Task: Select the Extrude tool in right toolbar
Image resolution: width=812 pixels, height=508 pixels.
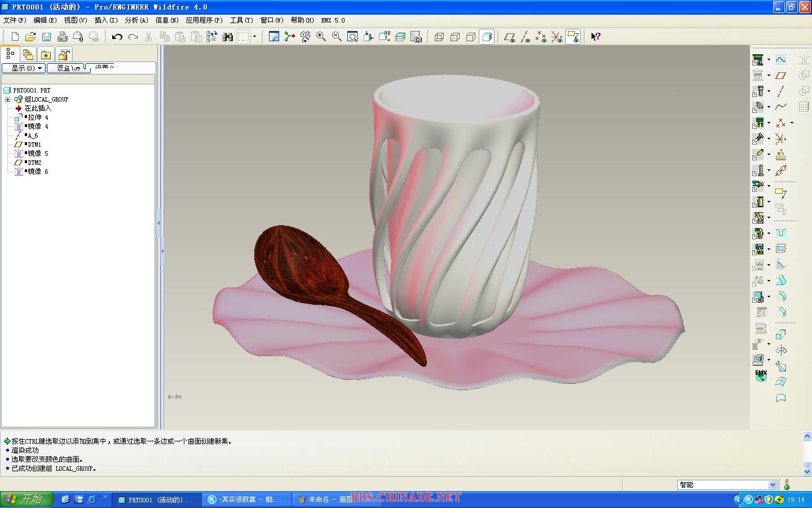Action: pyautogui.click(x=780, y=335)
